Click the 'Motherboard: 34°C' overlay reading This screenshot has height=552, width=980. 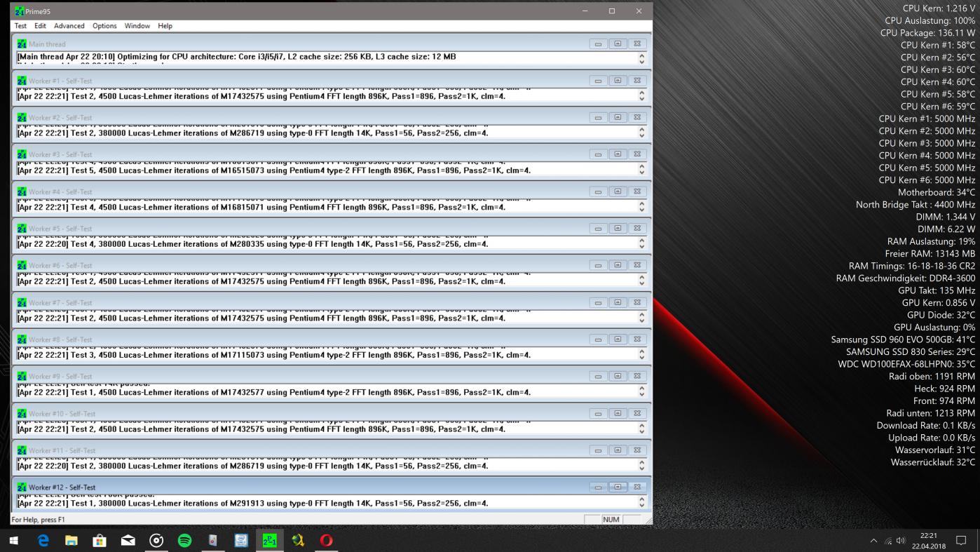(x=937, y=192)
